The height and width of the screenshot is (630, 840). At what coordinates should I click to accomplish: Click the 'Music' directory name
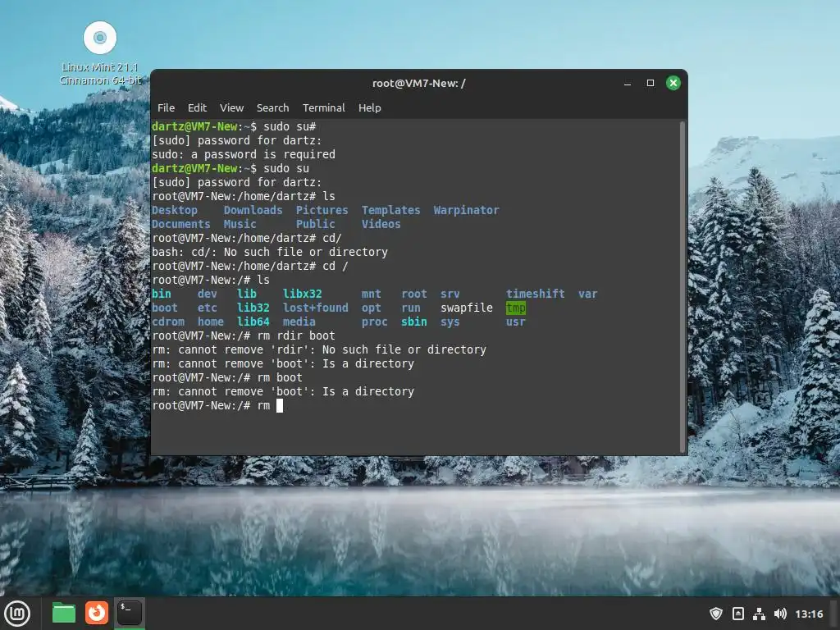click(240, 224)
